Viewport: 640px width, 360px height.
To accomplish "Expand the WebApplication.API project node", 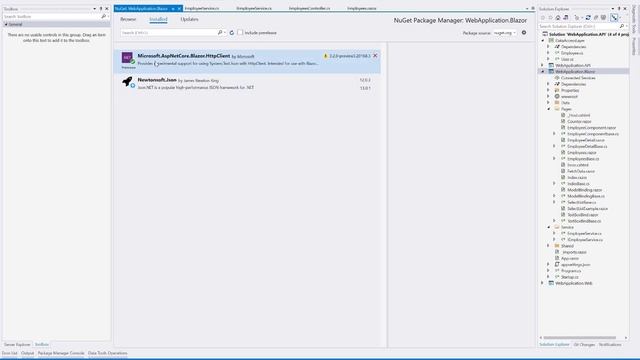I will [x=543, y=65].
